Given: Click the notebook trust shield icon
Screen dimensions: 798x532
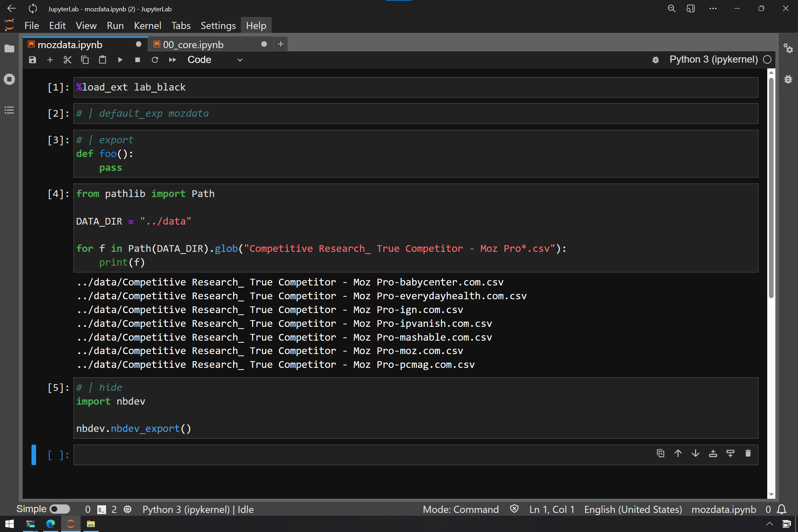Looking at the screenshot, I should point(514,509).
